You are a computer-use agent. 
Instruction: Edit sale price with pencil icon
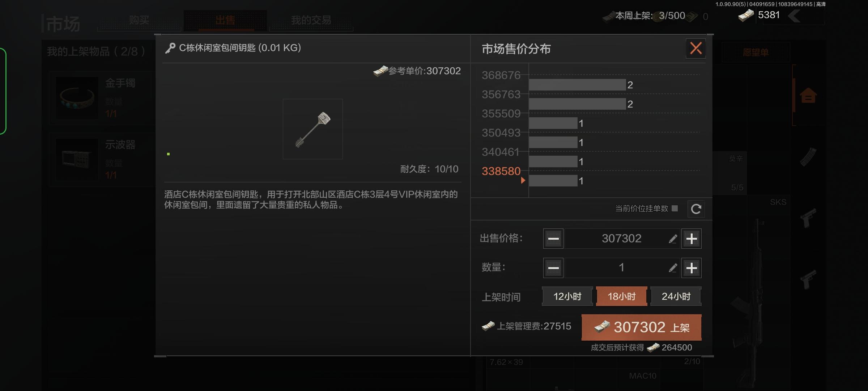pos(673,239)
